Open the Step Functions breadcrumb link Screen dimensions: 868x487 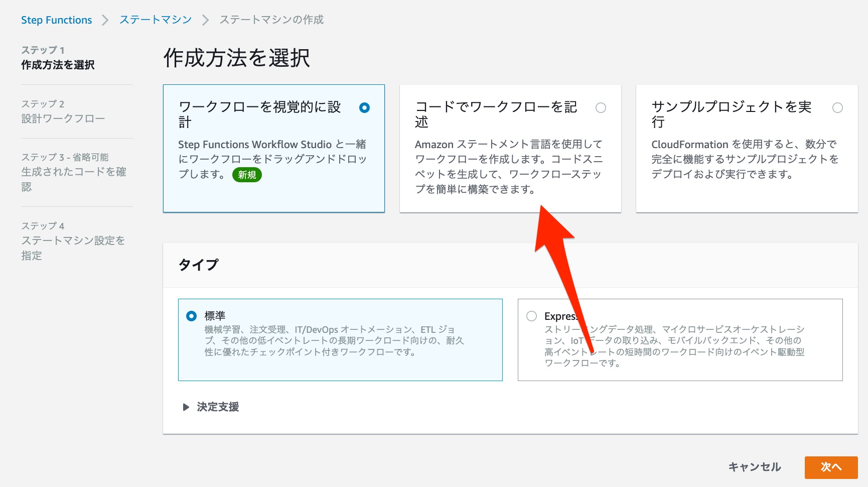point(56,20)
